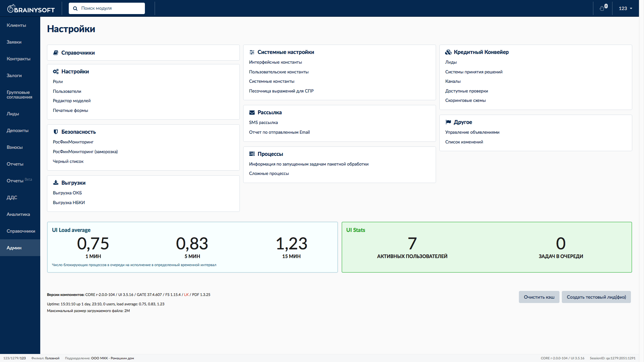The height and width of the screenshot is (362, 644).
Task: Click the Рассылка envelope icon
Action: point(252,112)
